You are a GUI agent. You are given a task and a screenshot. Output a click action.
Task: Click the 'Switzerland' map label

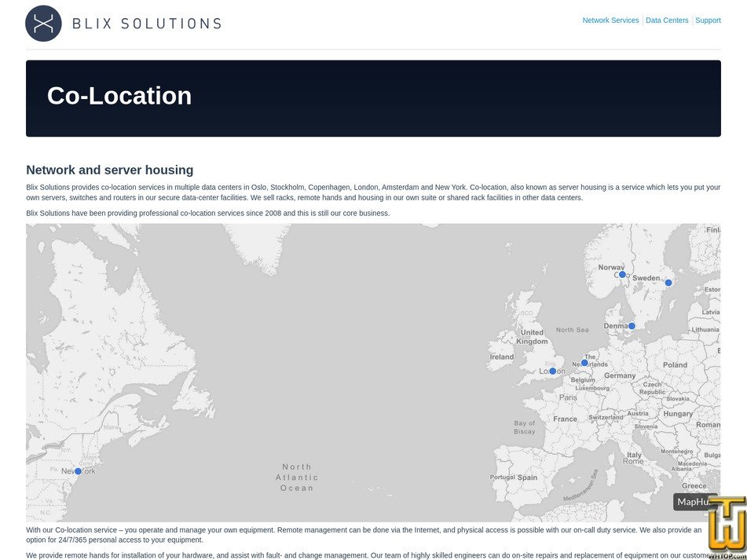coord(606,417)
